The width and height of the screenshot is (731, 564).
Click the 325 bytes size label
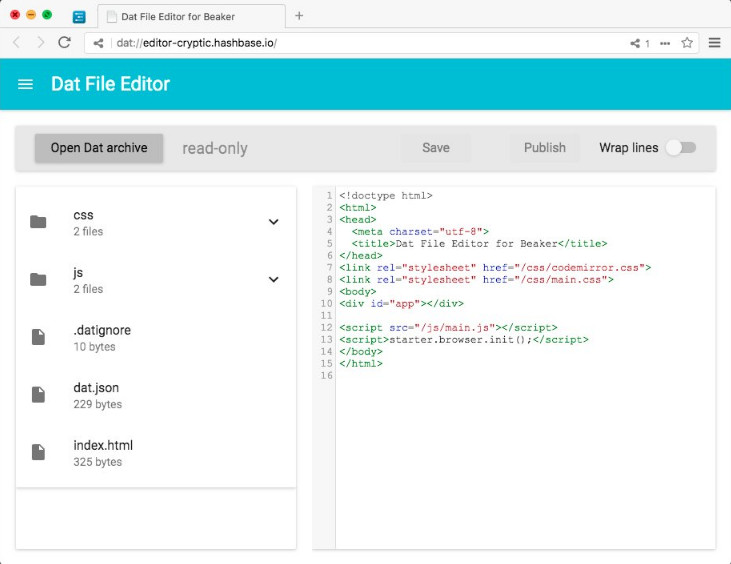click(97, 462)
